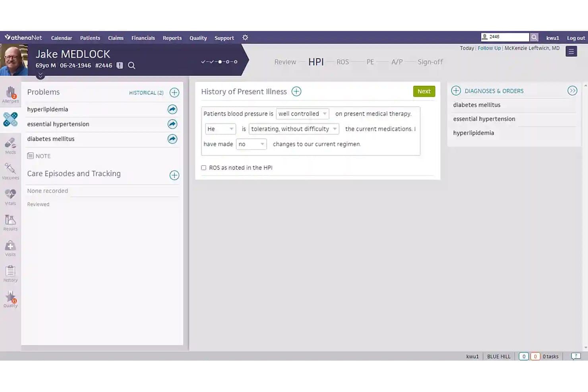
Task: Select the Problems bandage icon in sidebar
Action: [10, 119]
